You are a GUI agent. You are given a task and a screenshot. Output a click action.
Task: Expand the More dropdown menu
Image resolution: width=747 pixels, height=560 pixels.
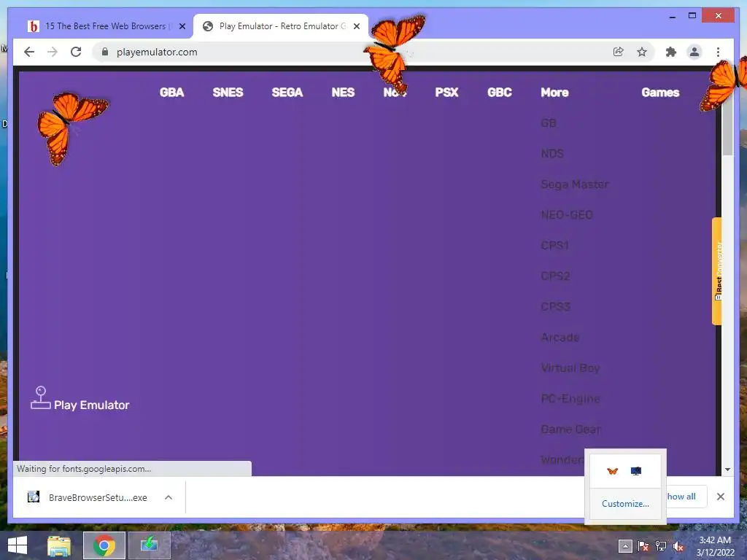click(554, 93)
